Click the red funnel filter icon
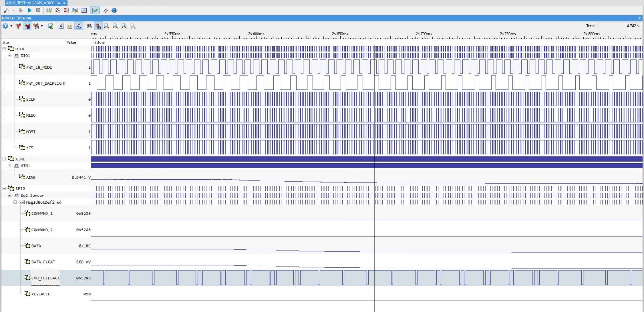This screenshot has height=312, width=644. click(18, 26)
